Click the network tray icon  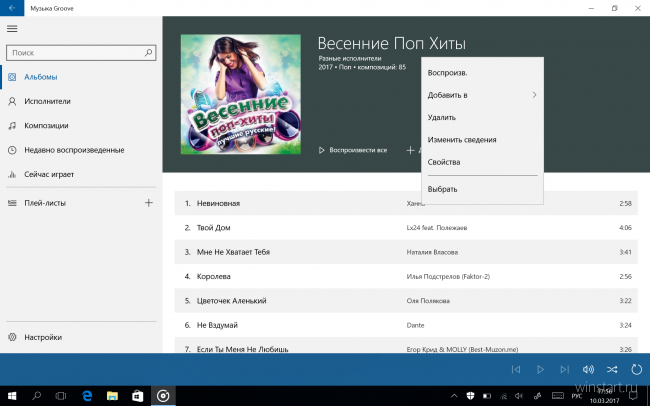[503, 396]
